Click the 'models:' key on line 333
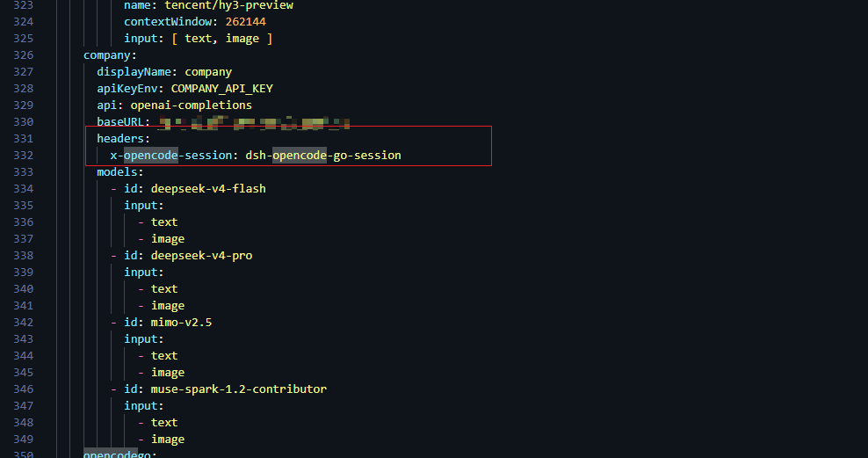 [x=120, y=172]
